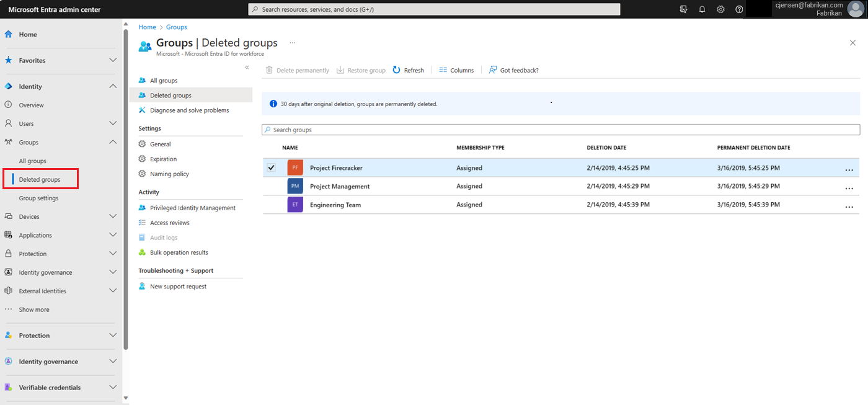Expand the Identity governance submenu chevron under Identity
The width and height of the screenshot is (868, 405).
(x=113, y=273)
